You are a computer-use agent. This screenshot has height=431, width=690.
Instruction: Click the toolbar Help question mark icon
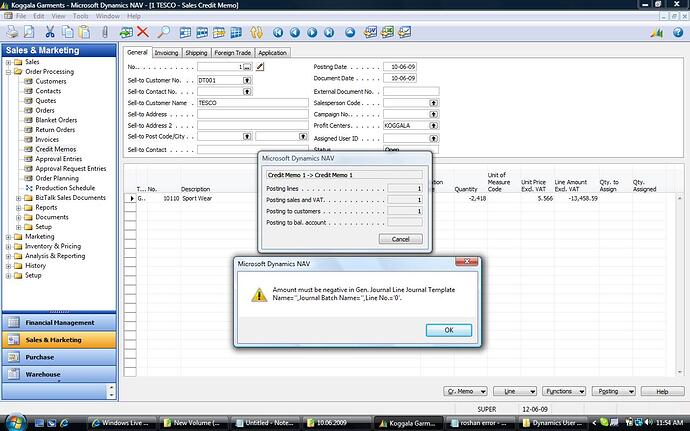tap(678, 32)
